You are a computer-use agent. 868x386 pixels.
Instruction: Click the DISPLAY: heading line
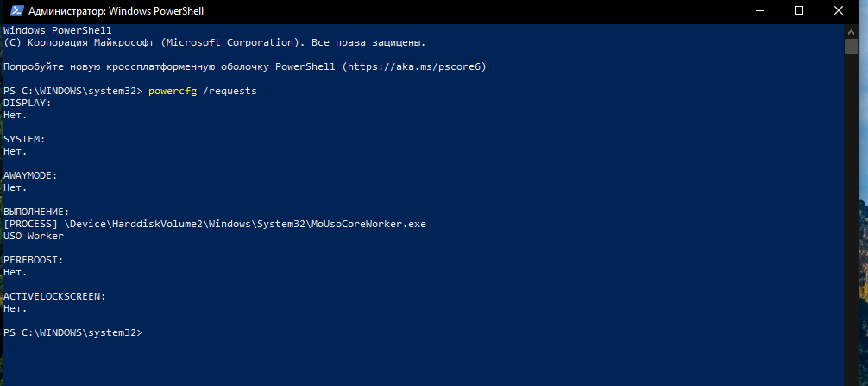tap(27, 103)
